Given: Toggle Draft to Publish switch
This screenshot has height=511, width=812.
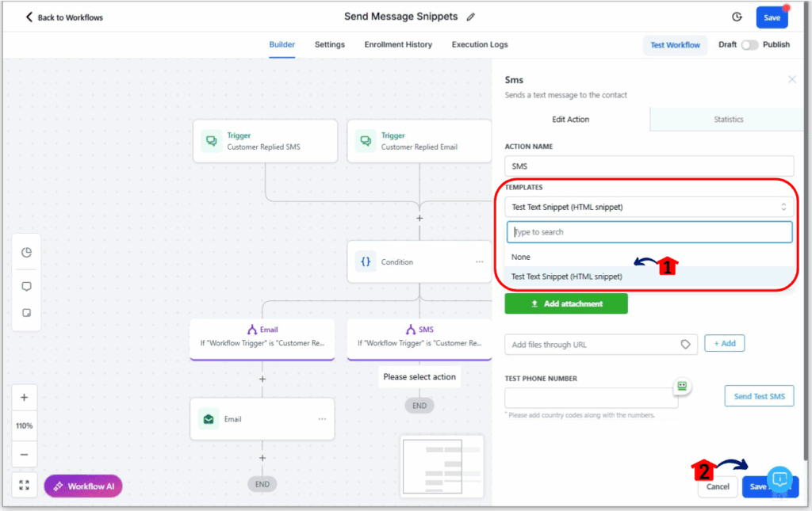Looking at the screenshot, I should point(749,45).
